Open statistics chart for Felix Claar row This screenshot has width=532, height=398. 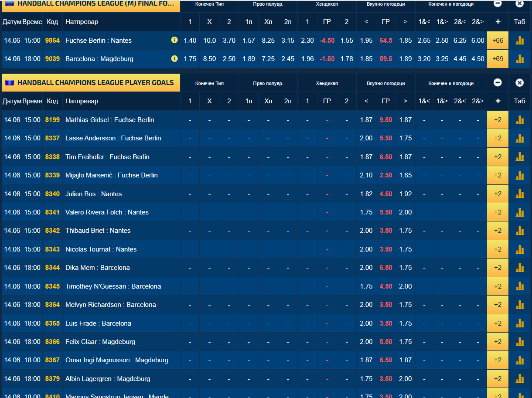[x=520, y=341]
